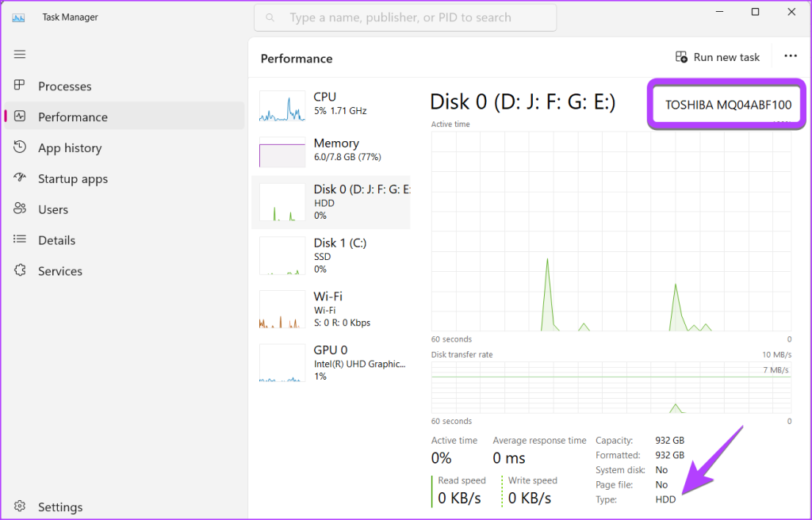Open Settings via the gear icon
This screenshot has height=520, width=812.
(20, 506)
